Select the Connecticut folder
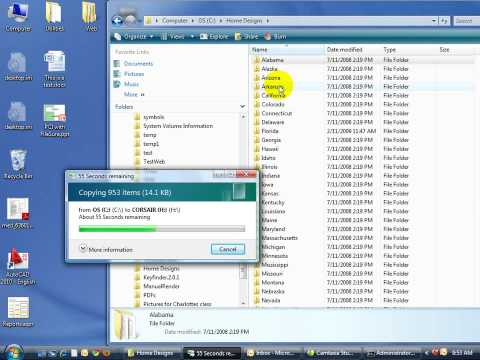 276,113
